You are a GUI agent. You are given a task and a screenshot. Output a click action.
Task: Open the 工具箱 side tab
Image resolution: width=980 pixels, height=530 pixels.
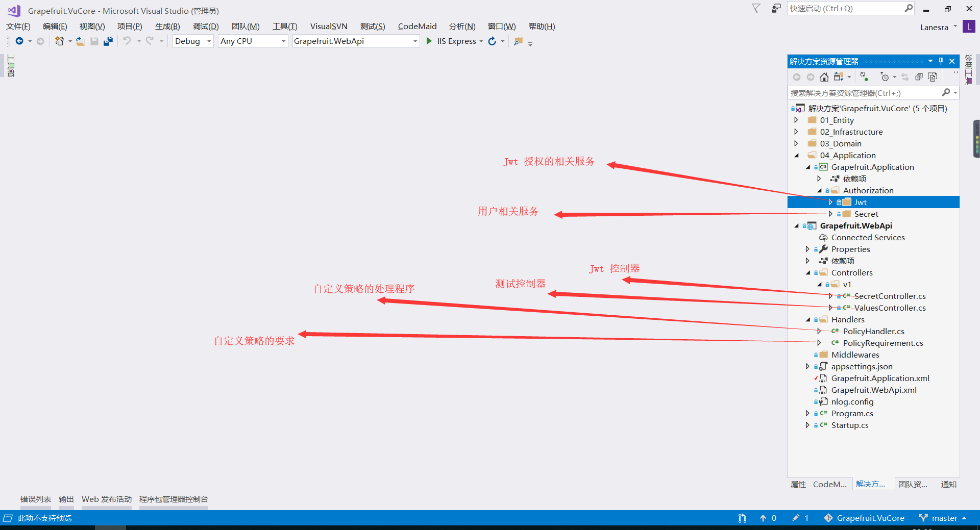[11, 66]
